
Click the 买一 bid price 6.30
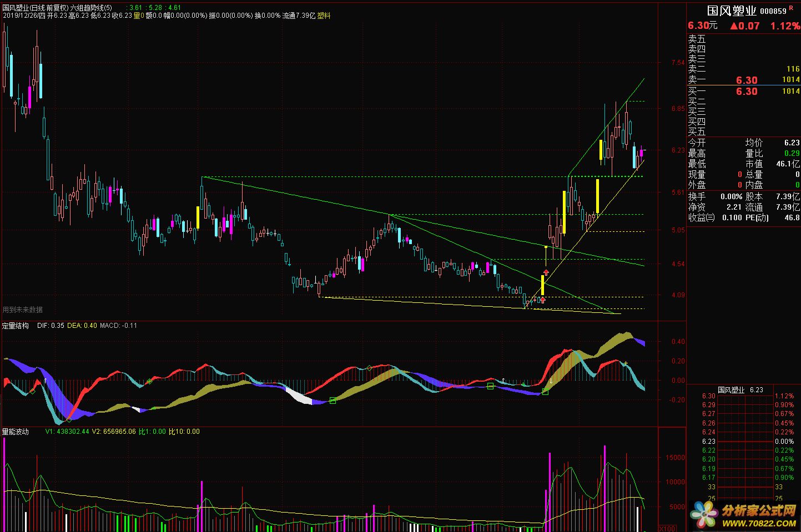coord(747,92)
